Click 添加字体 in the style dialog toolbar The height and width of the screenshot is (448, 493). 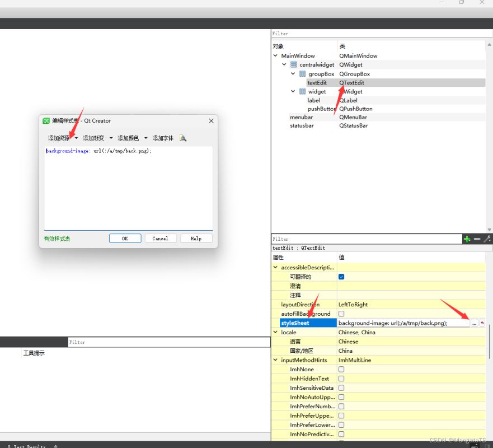(163, 138)
